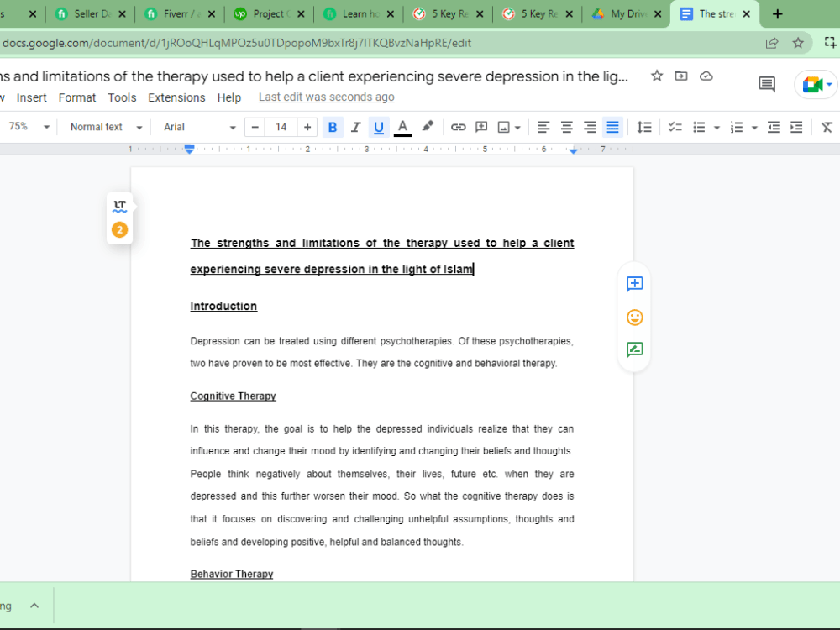The image size is (840, 630).
Task: Expand the bulleted list options arrow
Action: (717, 128)
